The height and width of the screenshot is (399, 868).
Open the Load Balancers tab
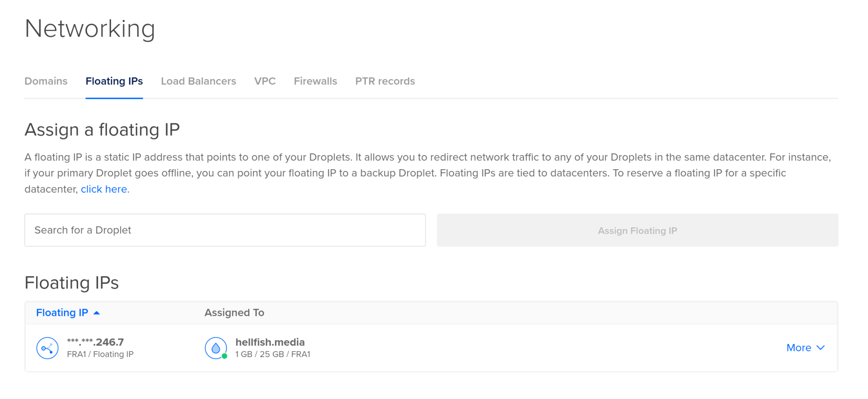click(x=198, y=81)
